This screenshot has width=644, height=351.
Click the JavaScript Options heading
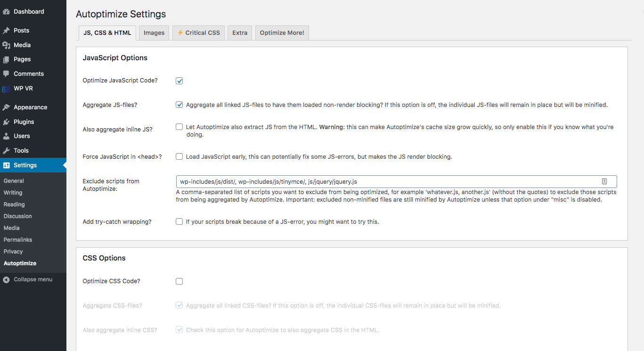pyautogui.click(x=115, y=58)
